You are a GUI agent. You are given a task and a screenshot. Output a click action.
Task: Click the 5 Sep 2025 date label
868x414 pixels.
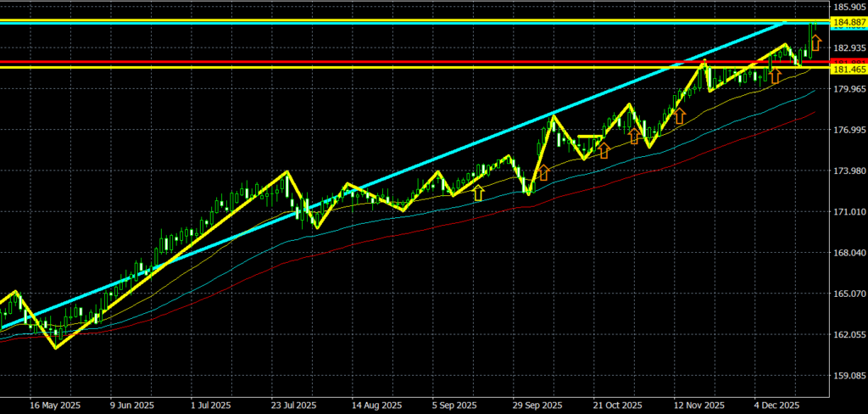click(452, 405)
